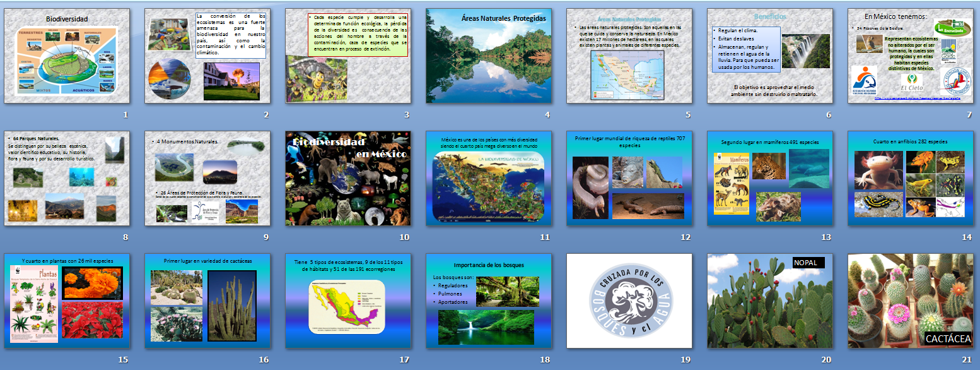980x370 pixels.
Task: Select slide 10 Biodiversidad en México
Action: pyautogui.click(x=348, y=178)
